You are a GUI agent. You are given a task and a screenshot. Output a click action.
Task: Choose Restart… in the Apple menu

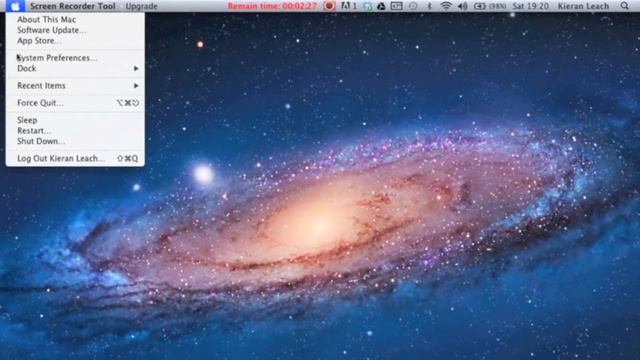[75, 131]
